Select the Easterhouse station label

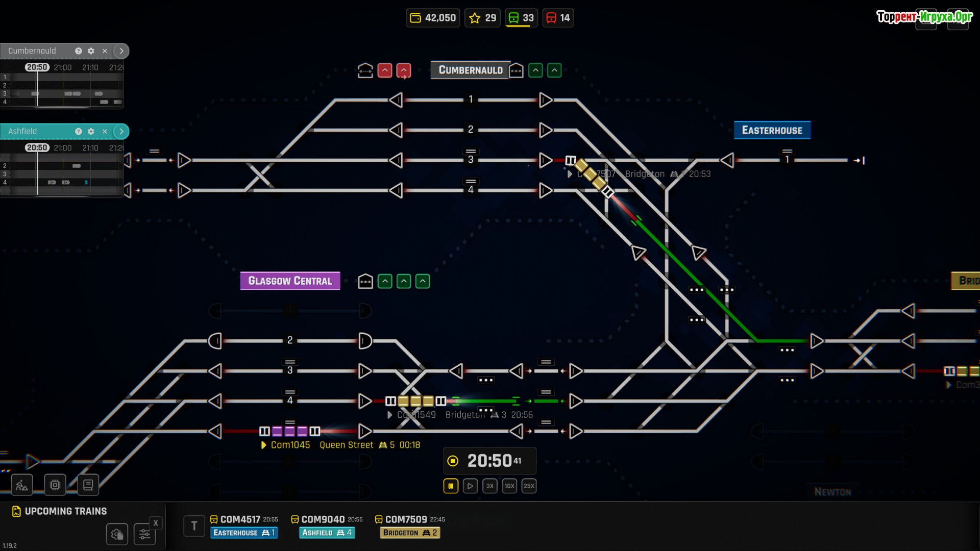coord(772,130)
